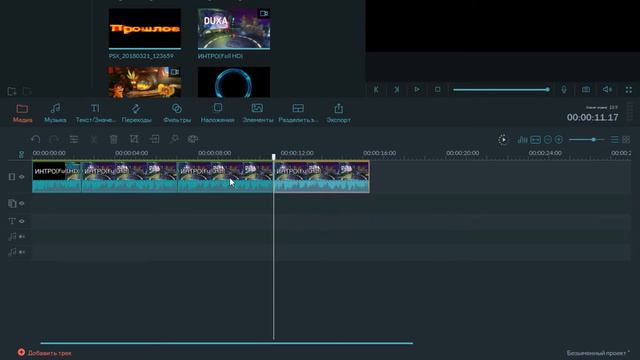
Task: Click the undo arrow icon
Action: [36, 139]
